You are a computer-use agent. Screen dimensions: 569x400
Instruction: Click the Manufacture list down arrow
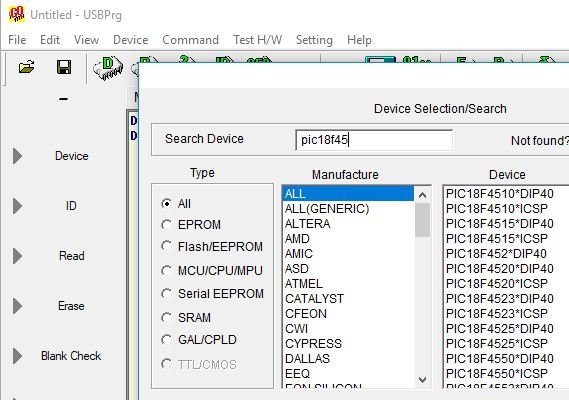[422, 380]
